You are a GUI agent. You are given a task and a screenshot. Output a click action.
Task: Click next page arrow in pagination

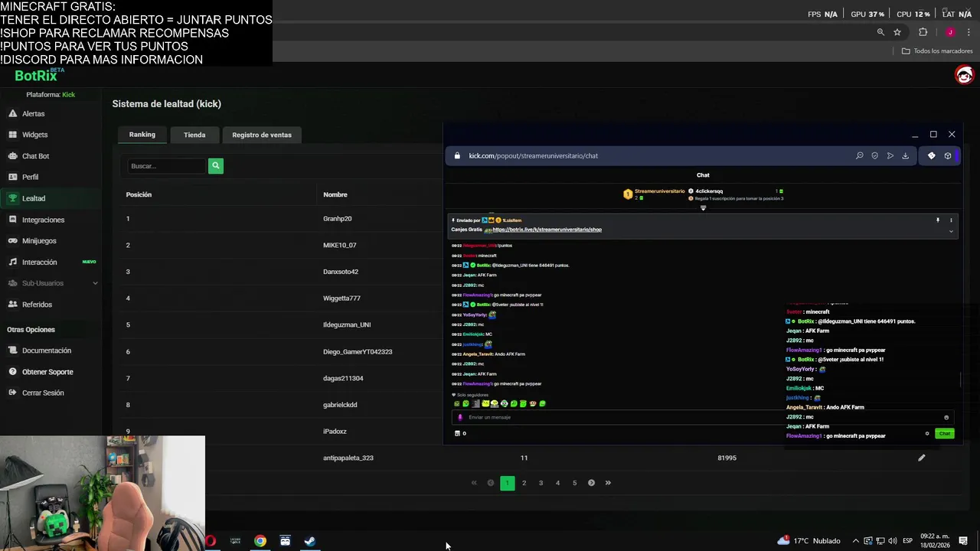click(591, 483)
